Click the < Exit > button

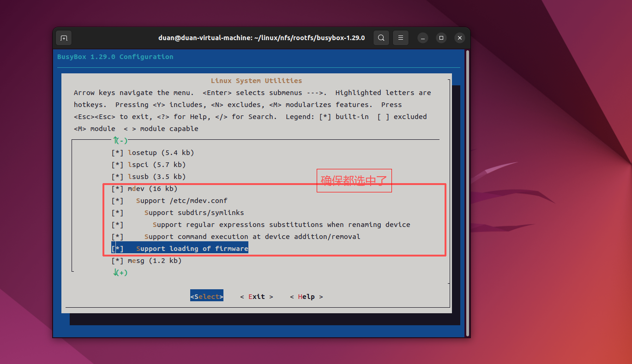pos(257,297)
